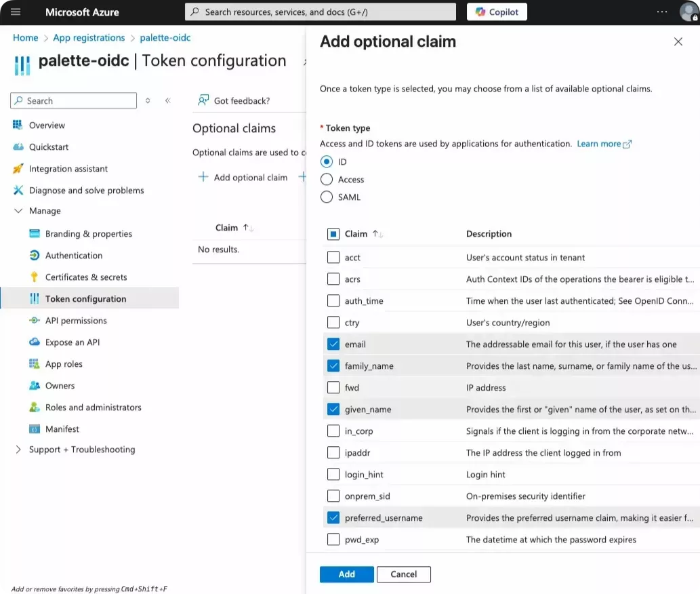Navigate to App registrations breadcrumb

coord(89,37)
